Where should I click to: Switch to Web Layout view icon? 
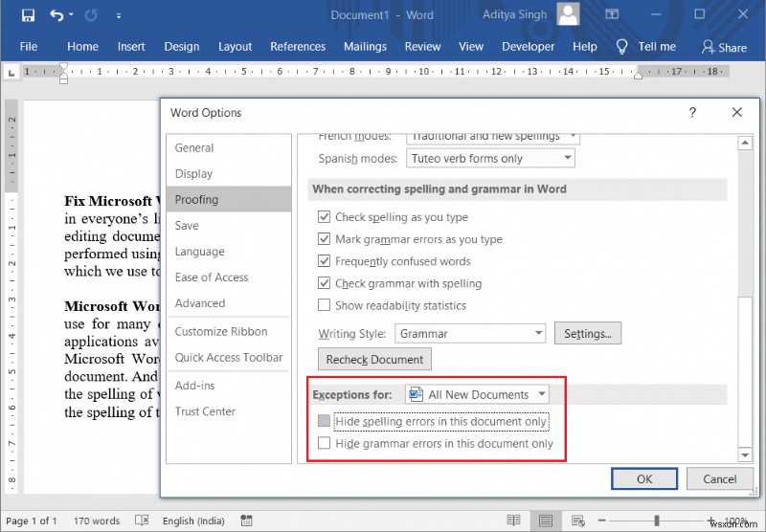[x=578, y=521]
